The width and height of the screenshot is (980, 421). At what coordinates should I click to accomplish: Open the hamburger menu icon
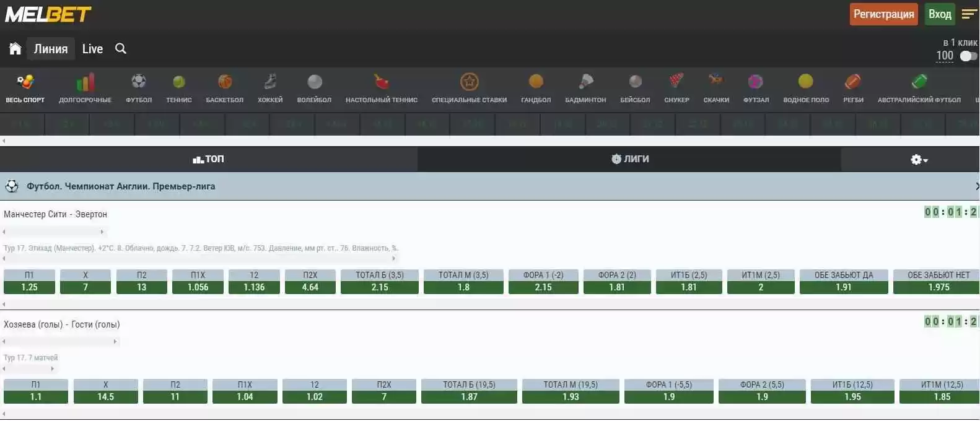(969, 14)
